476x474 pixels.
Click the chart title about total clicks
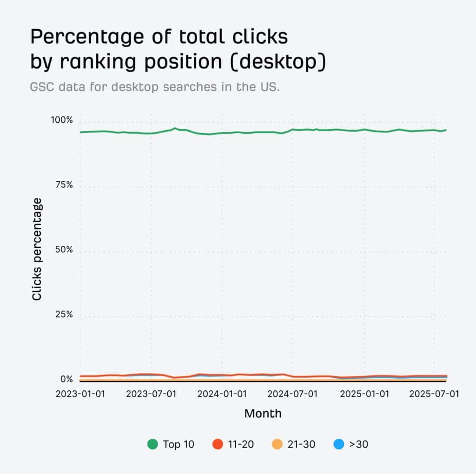point(178,50)
